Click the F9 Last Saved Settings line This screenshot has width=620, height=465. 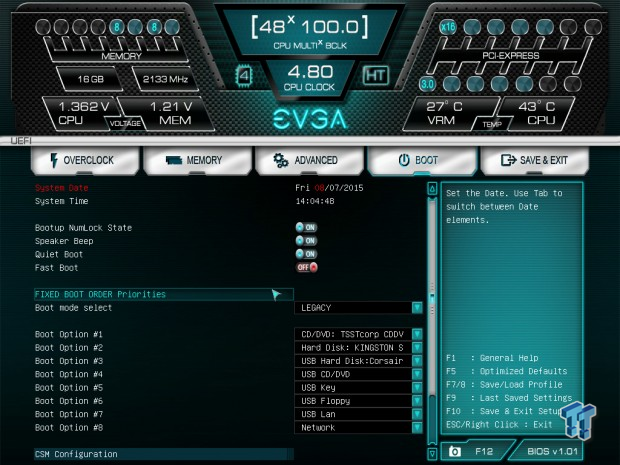[x=509, y=398]
